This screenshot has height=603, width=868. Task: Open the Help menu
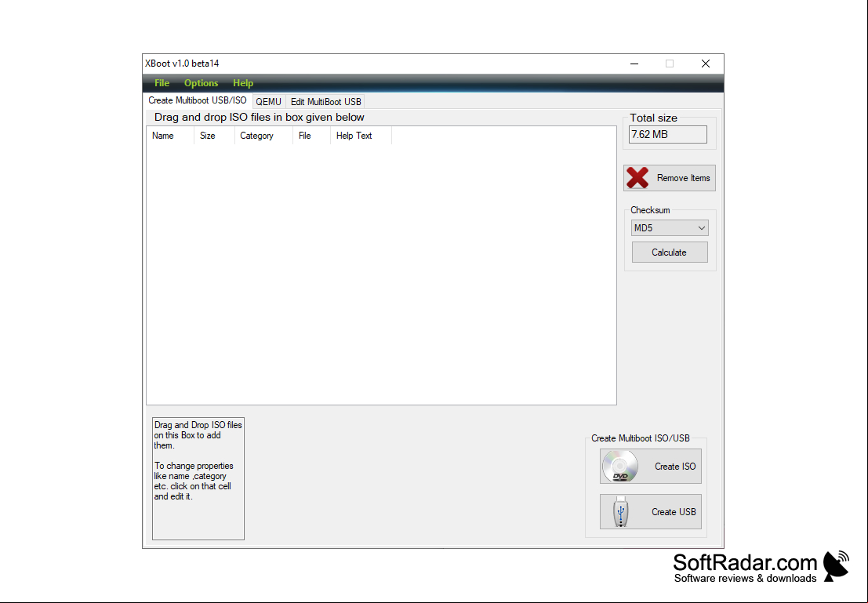coord(243,83)
